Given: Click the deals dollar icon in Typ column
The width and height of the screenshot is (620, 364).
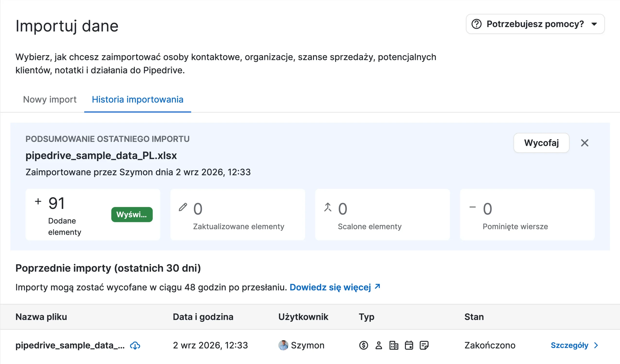Looking at the screenshot, I should [x=363, y=345].
